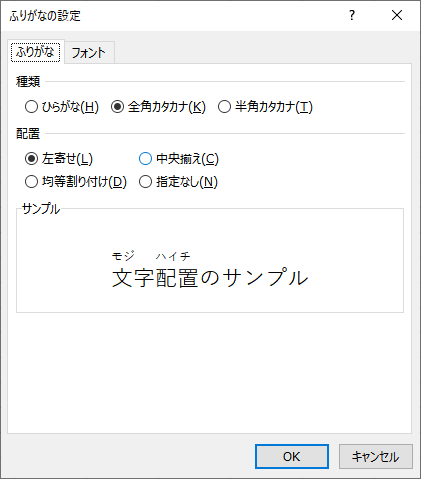
Task: Click the ハイチ furigana in the sample
Action: coord(173,256)
